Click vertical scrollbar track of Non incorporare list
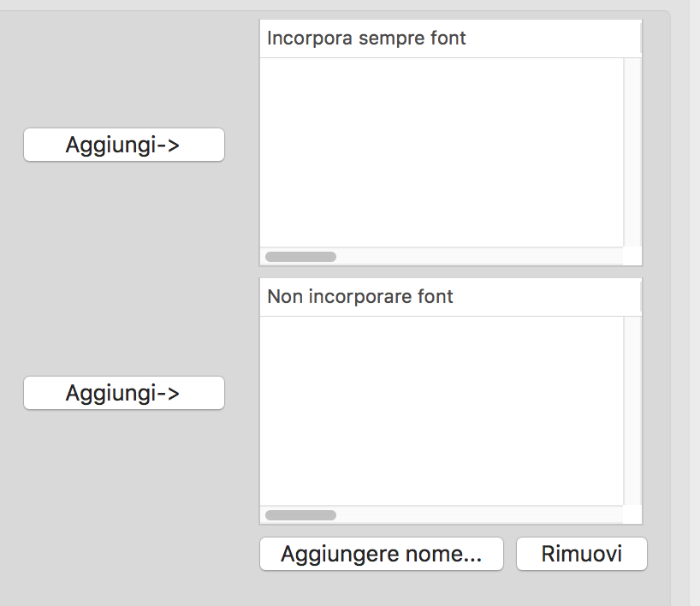 632,411
